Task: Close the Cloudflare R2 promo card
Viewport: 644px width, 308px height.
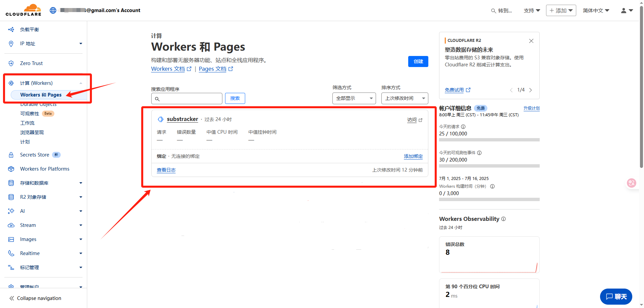Action: [531, 41]
